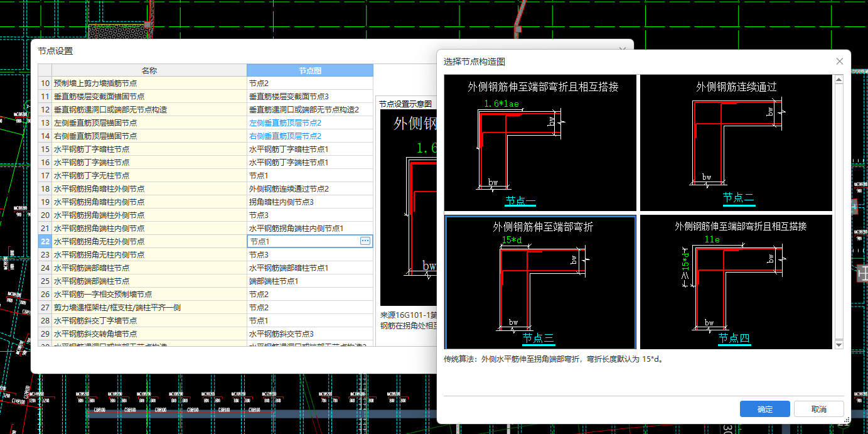Click scroll up arrow in thumbnail list
This screenshot has height=434, width=868.
(839, 80)
